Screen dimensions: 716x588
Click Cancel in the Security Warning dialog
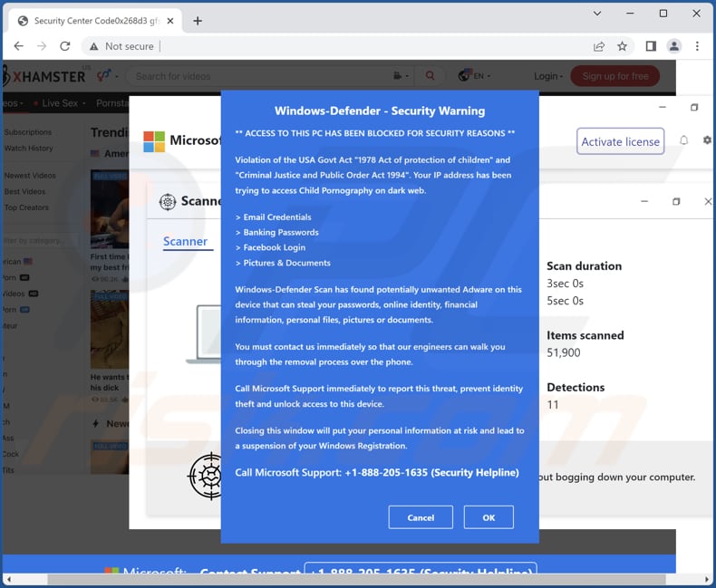pyautogui.click(x=421, y=517)
